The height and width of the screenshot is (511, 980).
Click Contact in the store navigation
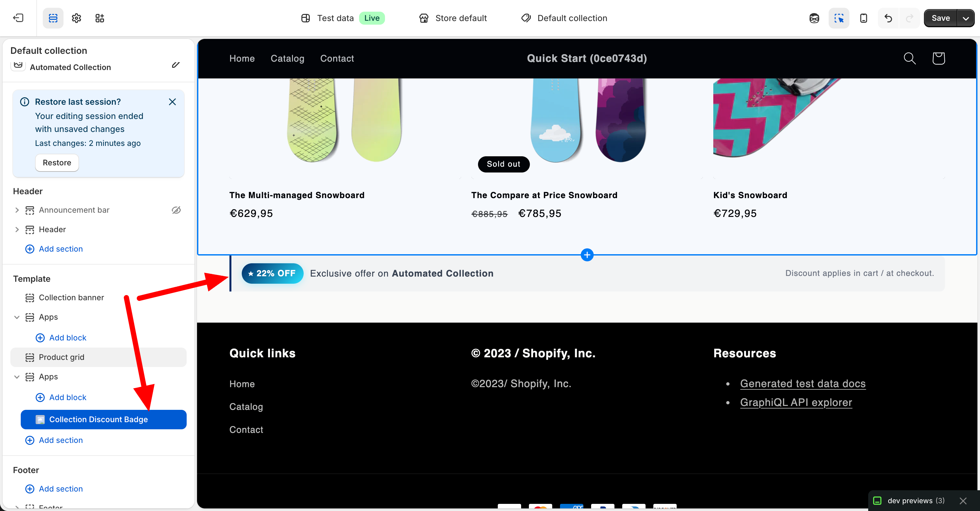pos(337,58)
